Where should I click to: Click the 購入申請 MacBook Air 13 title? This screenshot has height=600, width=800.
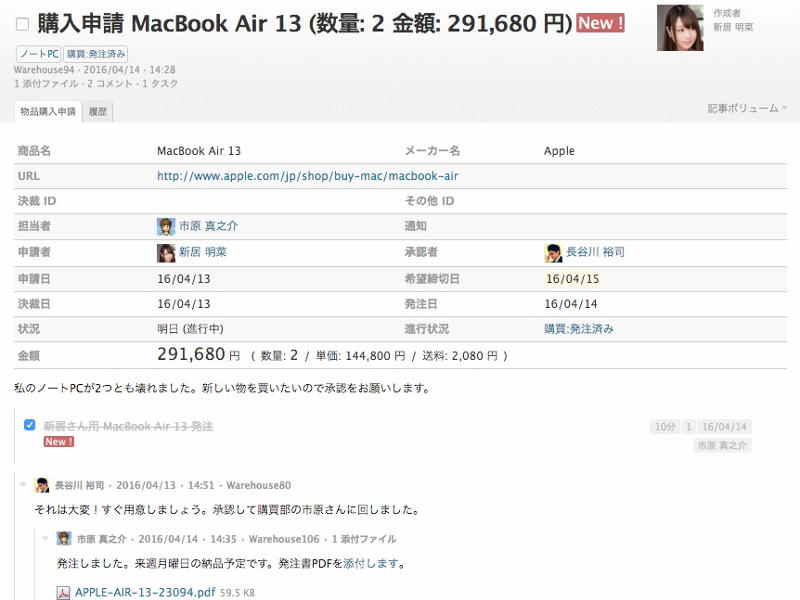305,23
